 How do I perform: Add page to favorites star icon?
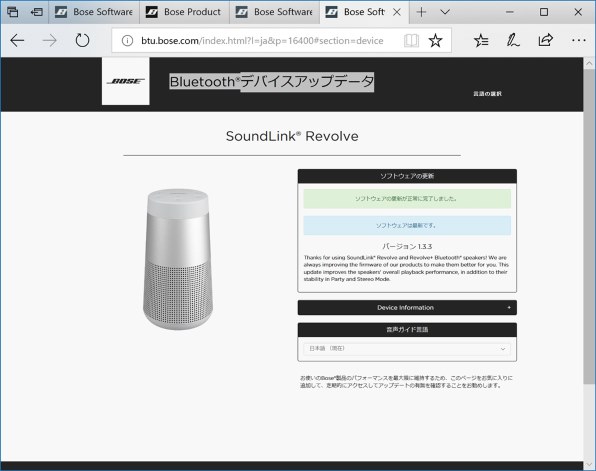click(435, 41)
